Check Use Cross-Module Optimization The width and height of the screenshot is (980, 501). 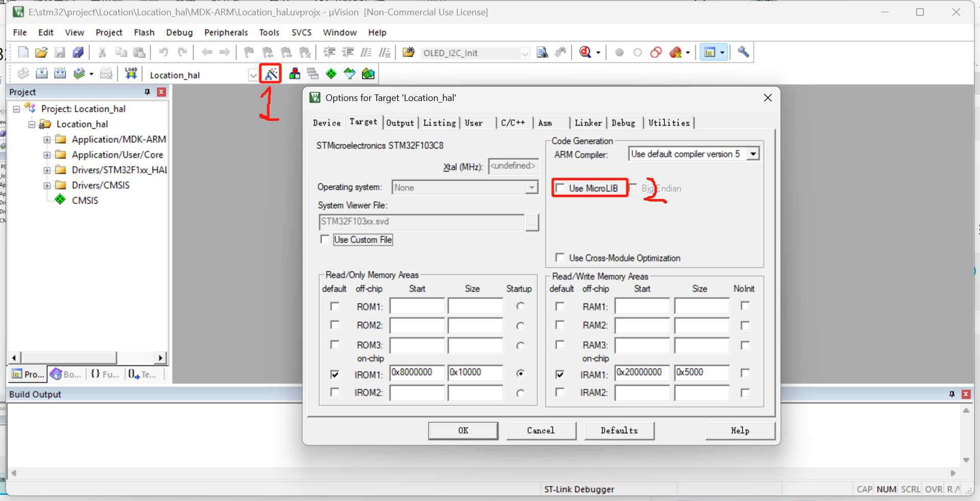pyautogui.click(x=560, y=258)
